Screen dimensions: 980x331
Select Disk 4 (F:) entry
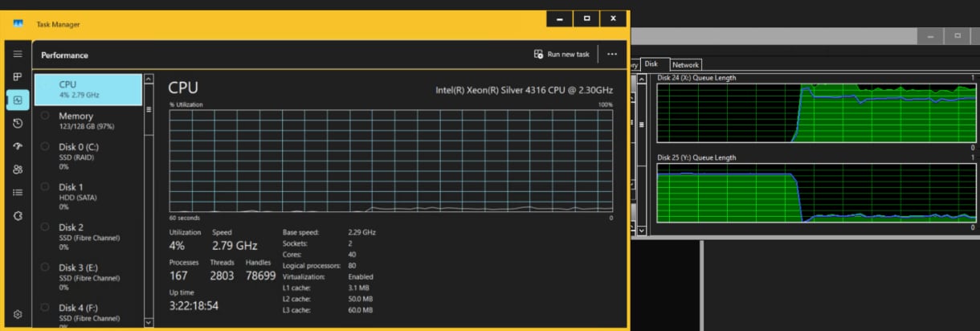(88, 314)
